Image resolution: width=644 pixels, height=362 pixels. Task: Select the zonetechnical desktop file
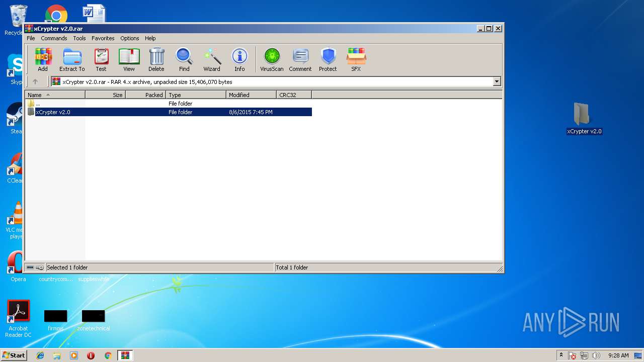point(94,321)
